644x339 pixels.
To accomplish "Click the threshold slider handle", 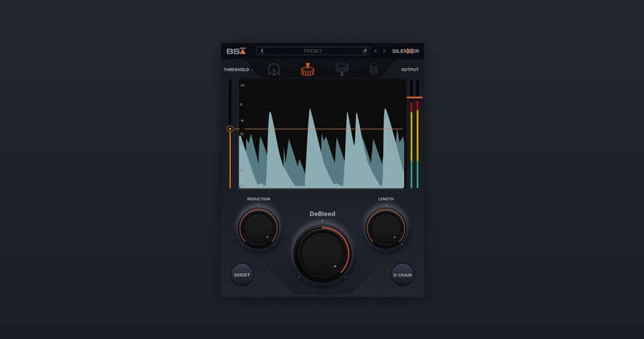I will [230, 129].
